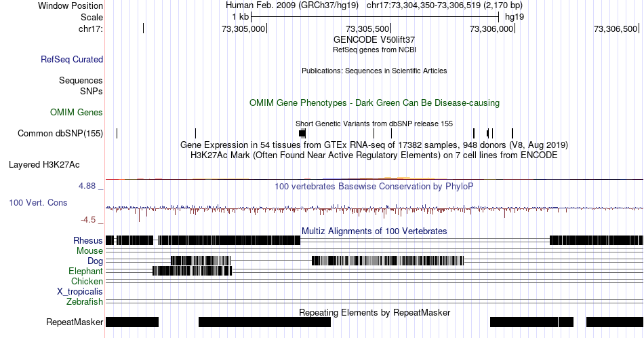The image size is (644, 338).
Task: Select 'RefSeq genes from NCBI' title
Action: [374, 50]
